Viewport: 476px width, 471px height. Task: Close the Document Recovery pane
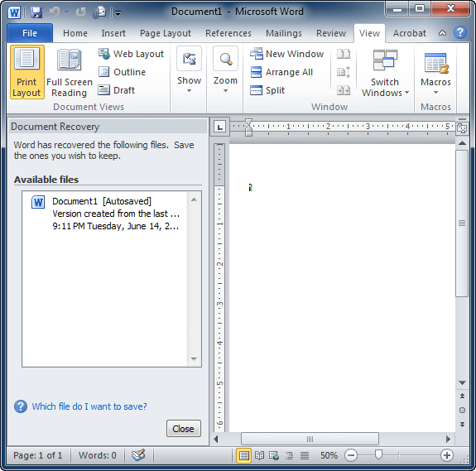pos(183,429)
